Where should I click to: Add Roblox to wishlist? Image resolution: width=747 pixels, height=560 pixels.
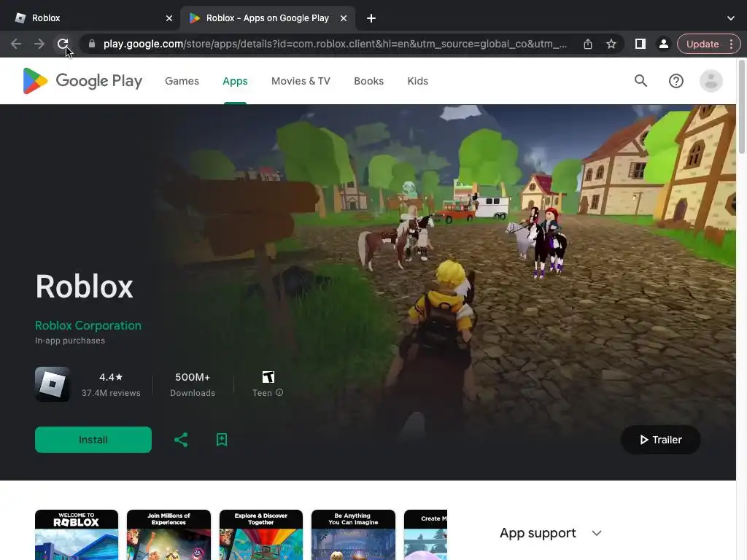222,440
